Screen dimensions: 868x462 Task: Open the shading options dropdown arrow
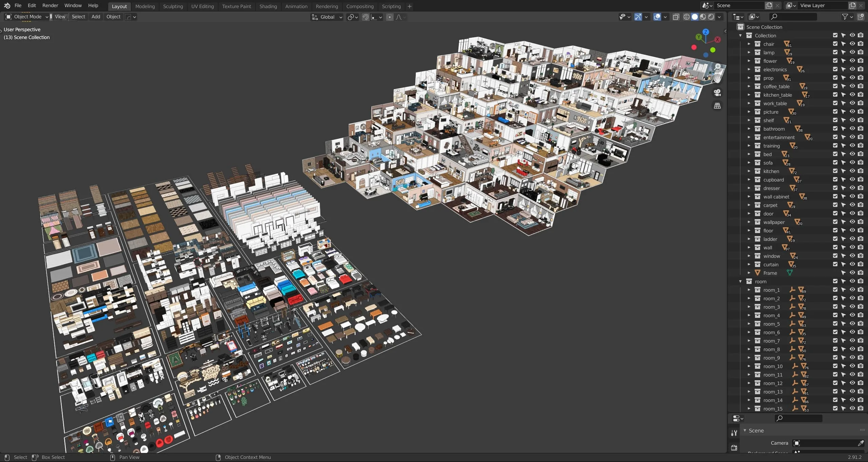(719, 17)
